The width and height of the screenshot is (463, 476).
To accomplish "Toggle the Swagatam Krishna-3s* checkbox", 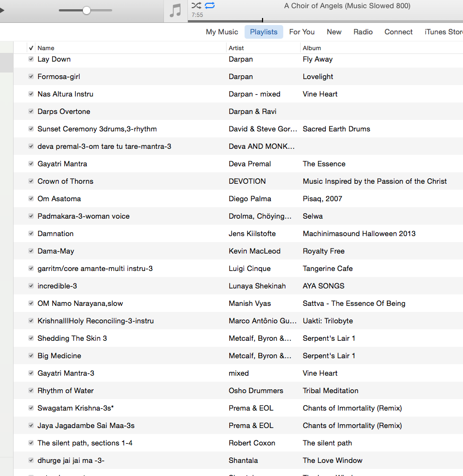I will (31, 408).
